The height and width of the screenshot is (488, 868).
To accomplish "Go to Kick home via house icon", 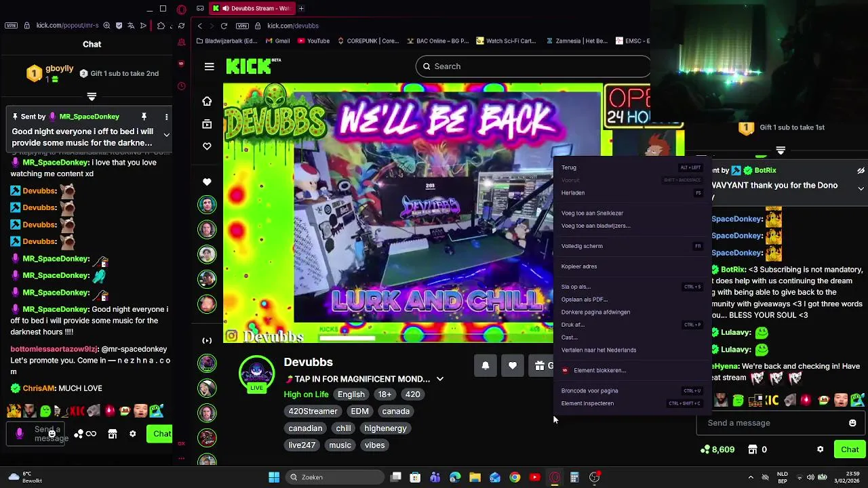I will tap(207, 101).
